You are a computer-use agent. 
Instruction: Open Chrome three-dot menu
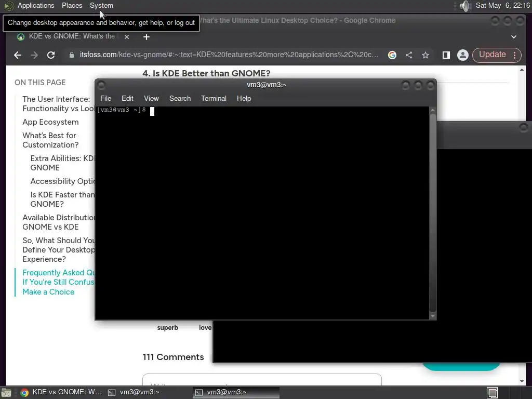(515, 55)
